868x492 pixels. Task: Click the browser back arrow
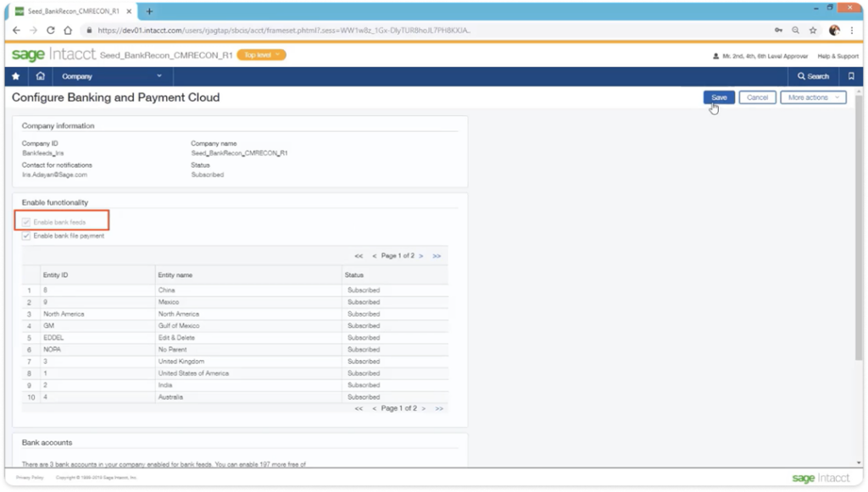tap(17, 30)
